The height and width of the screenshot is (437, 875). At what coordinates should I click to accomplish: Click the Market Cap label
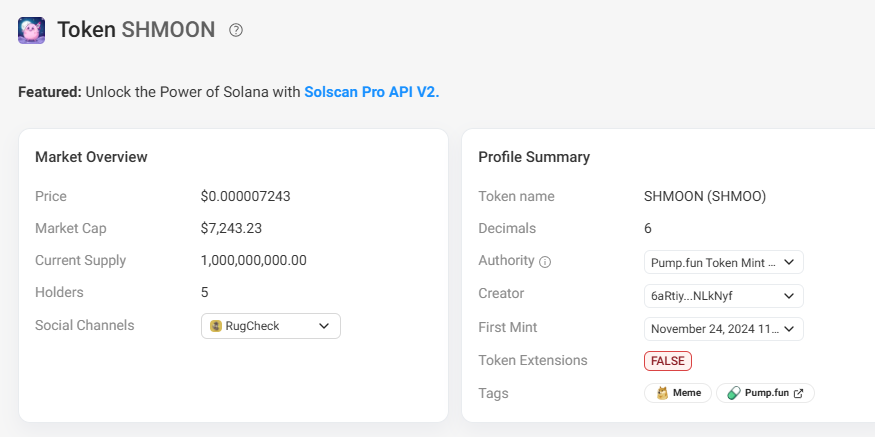[x=71, y=228]
